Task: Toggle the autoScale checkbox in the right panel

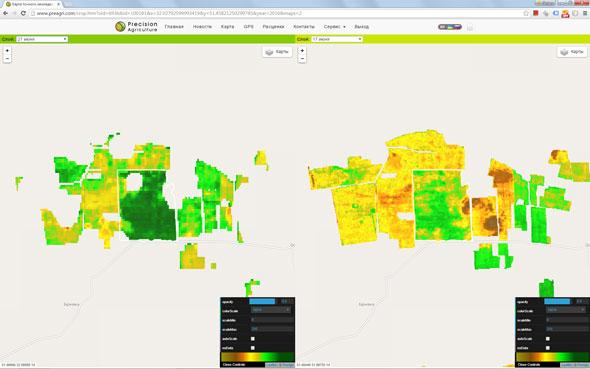Action: point(548,339)
